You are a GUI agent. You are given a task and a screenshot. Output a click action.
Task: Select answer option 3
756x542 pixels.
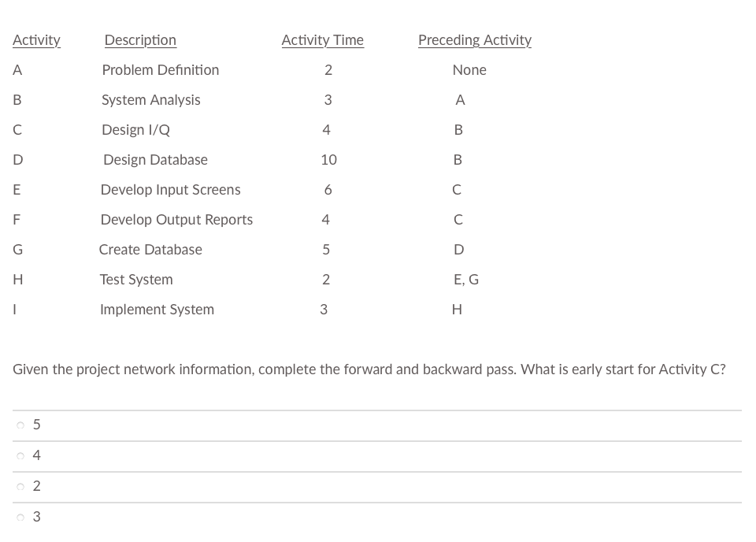pos(36,517)
